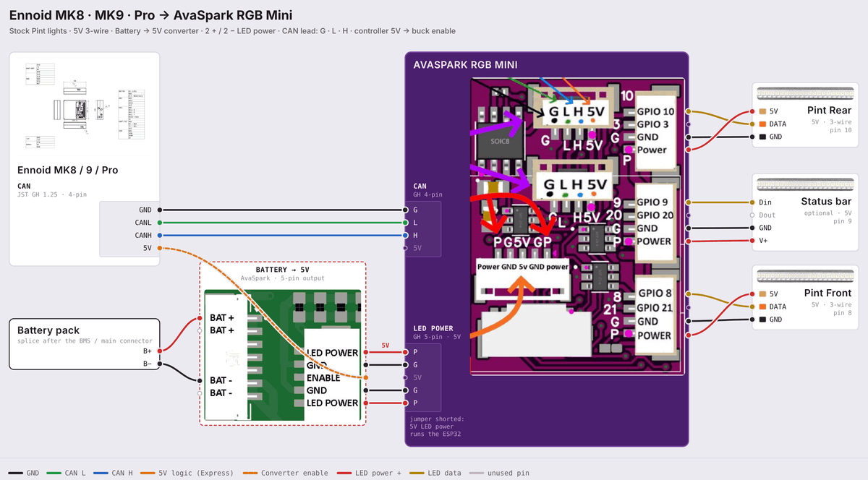Image resolution: width=868 pixels, height=480 pixels.
Task: Click the 'Pint Rear' card title
Action: coord(829,111)
